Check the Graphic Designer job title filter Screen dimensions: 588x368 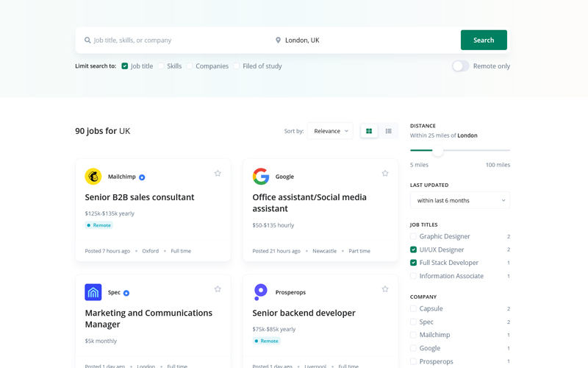click(x=414, y=237)
